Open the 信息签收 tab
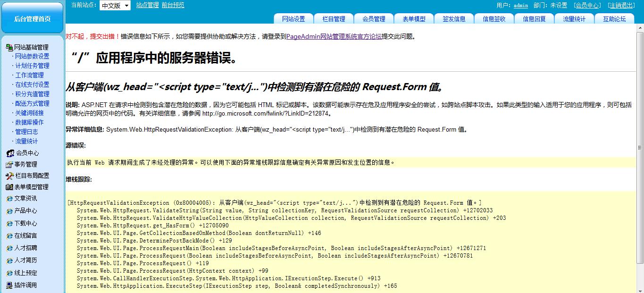Screen dimensions: 644x293 tap(494, 19)
